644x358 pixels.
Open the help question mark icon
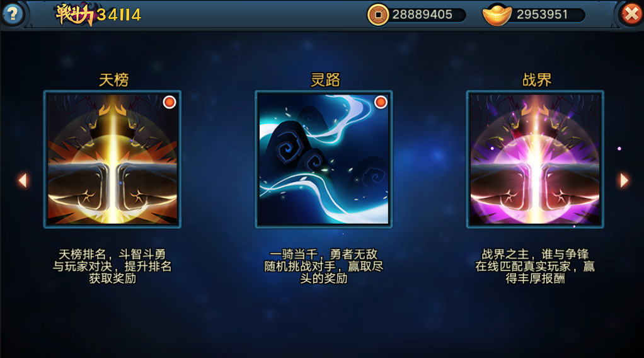(13, 14)
